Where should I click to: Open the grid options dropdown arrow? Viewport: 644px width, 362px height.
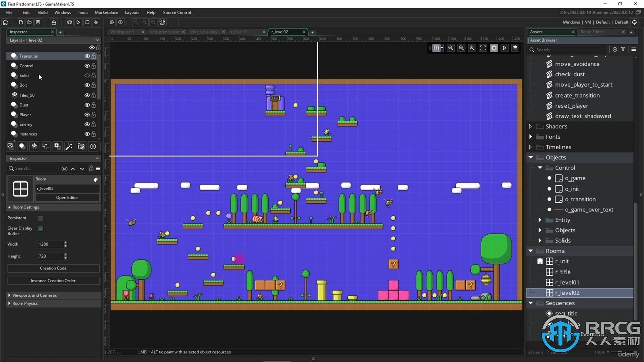(x=442, y=48)
